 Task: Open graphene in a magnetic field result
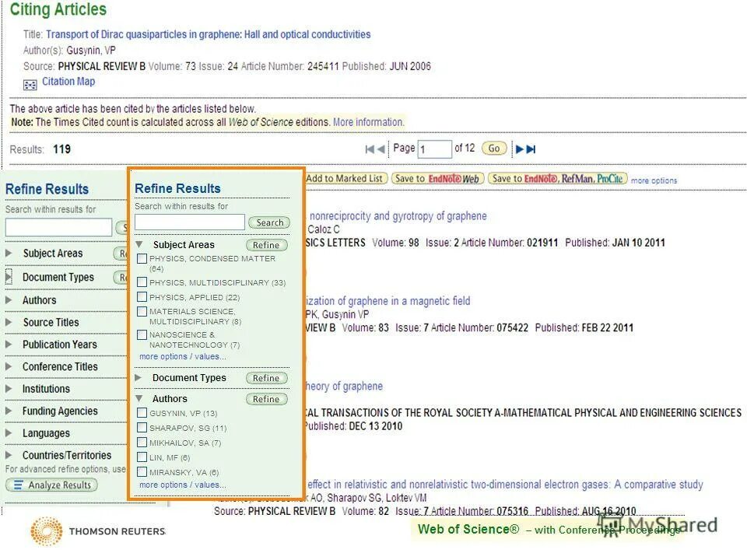click(388, 301)
